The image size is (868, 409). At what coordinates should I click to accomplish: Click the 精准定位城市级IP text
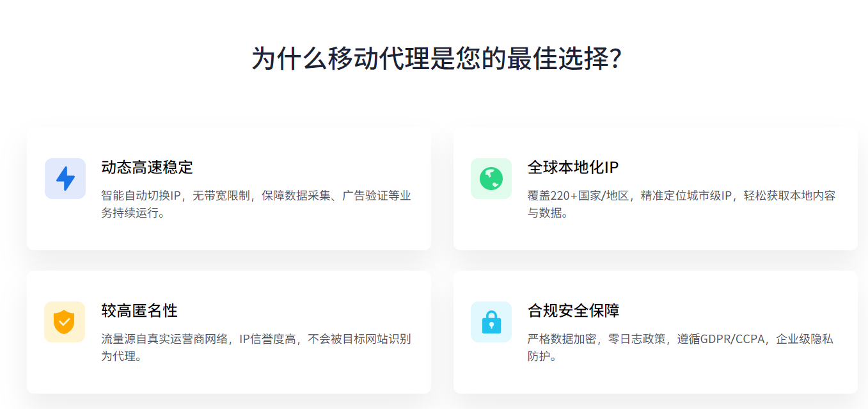684,196
